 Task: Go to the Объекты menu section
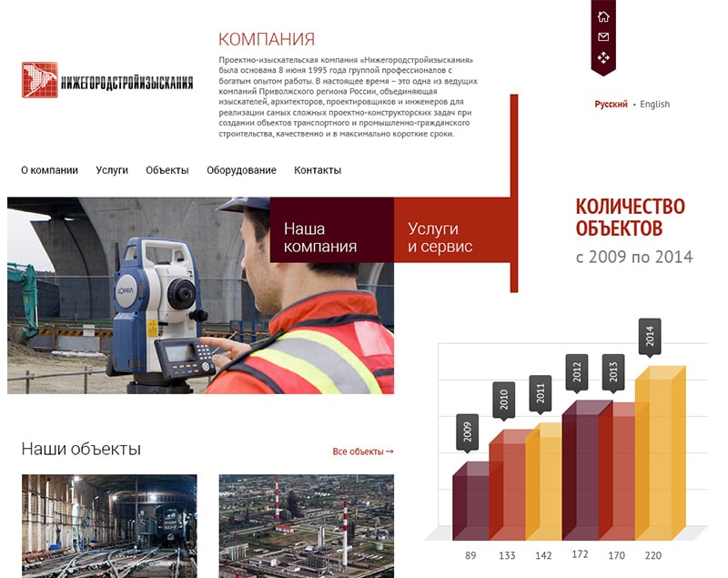[x=167, y=170]
